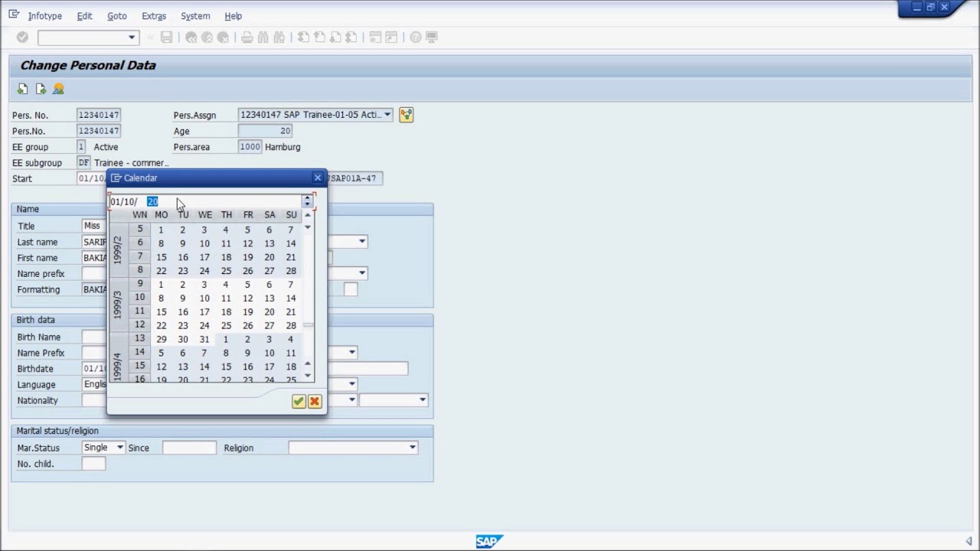Click the person overview icon under Change Personal Data
This screenshot has height=551, width=980.
[58, 90]
